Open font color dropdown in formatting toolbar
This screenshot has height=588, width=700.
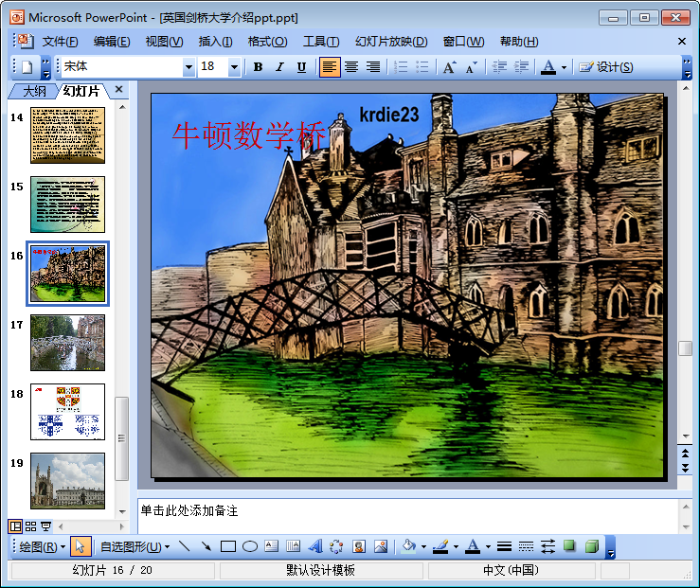pos(564,68)
